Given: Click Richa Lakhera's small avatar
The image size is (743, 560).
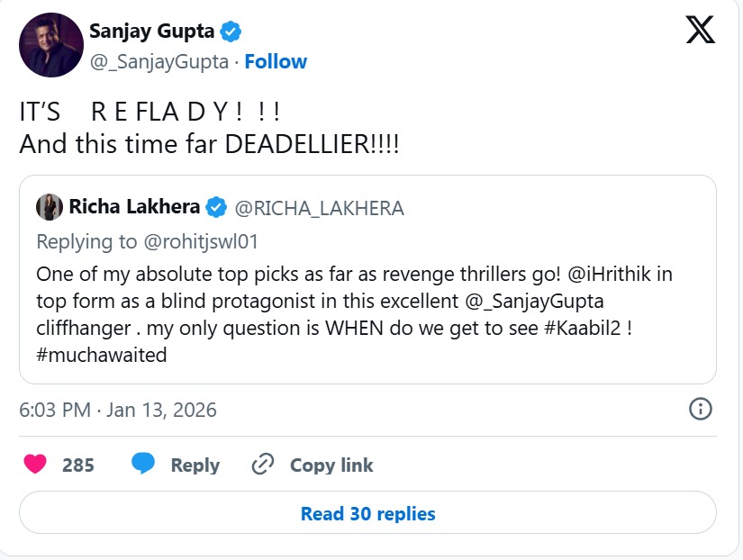Looking at the screenshot, I should click(x=49, y=207).
